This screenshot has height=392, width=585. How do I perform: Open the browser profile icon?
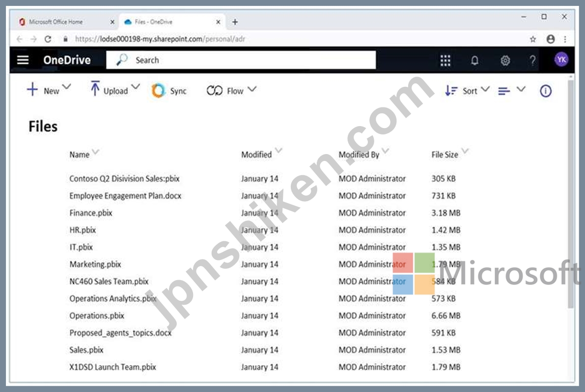[550, 39]
